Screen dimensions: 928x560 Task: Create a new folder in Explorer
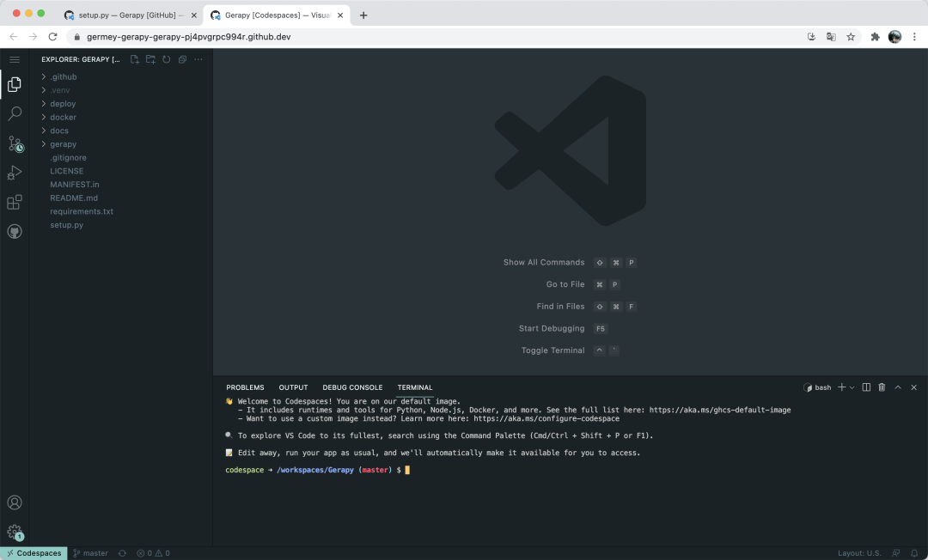point(150,59)
